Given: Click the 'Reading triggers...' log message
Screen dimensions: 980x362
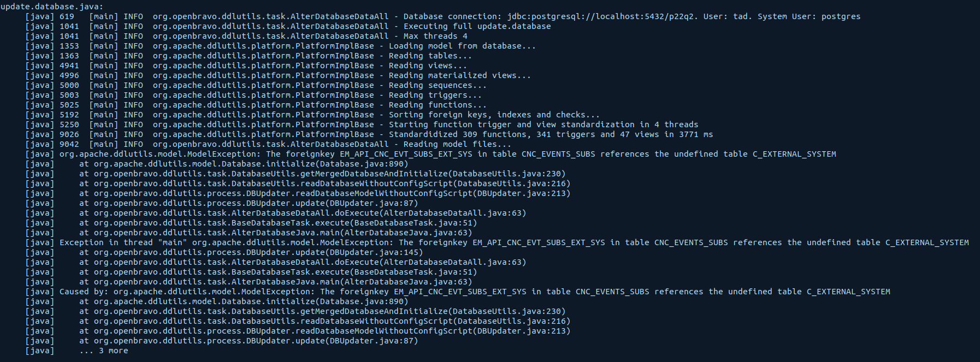Looking at the screenshot, I should click(435, 95).
